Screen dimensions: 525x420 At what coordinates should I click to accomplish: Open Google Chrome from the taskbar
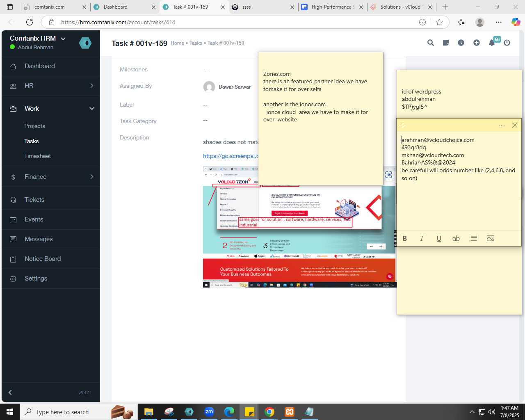click(269, 412)
